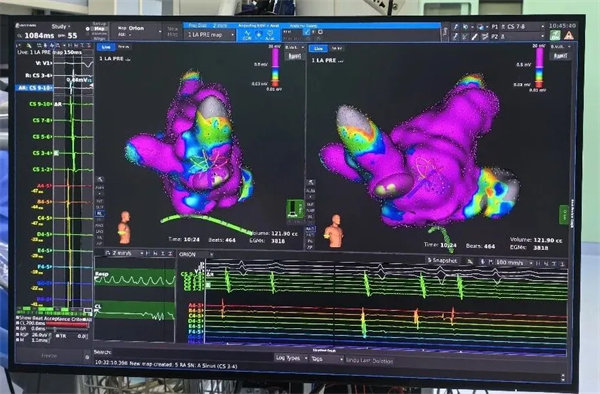
Task: Open the 2 mm/s sweep speed dropdown
Action: pyautogui.click(x=124, y=253)
